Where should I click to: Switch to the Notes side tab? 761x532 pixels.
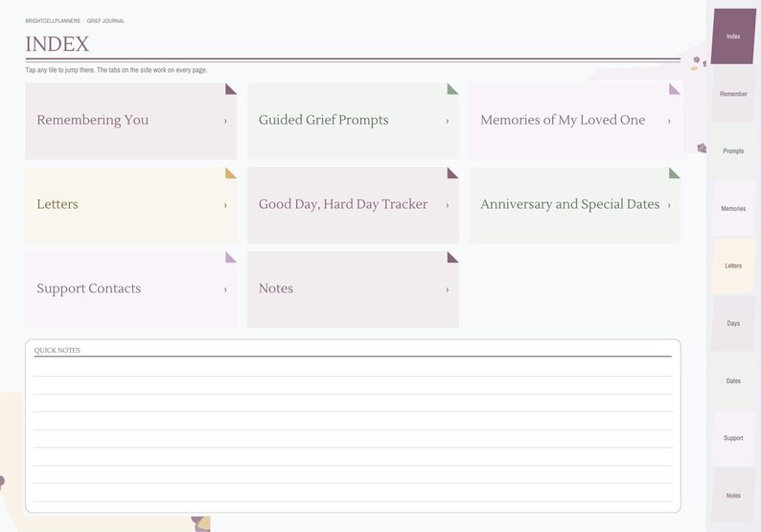pyautogui.click(x=733, y=496)
